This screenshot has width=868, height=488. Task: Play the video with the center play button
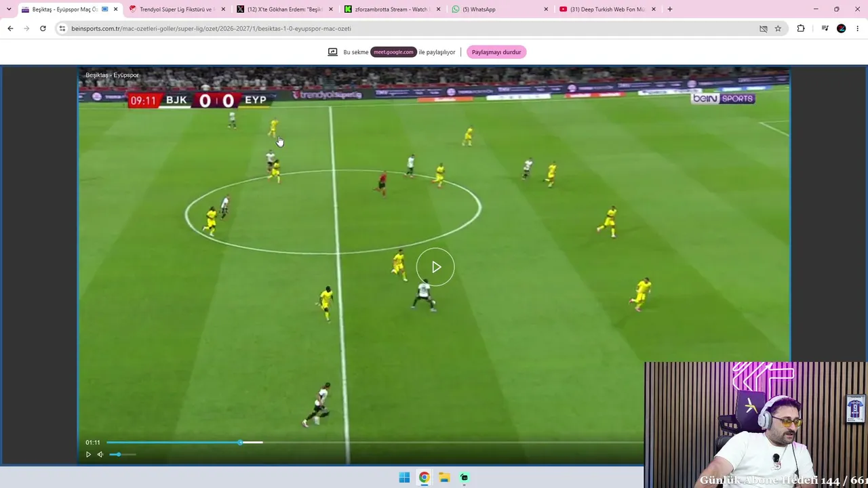pos(435,267)
